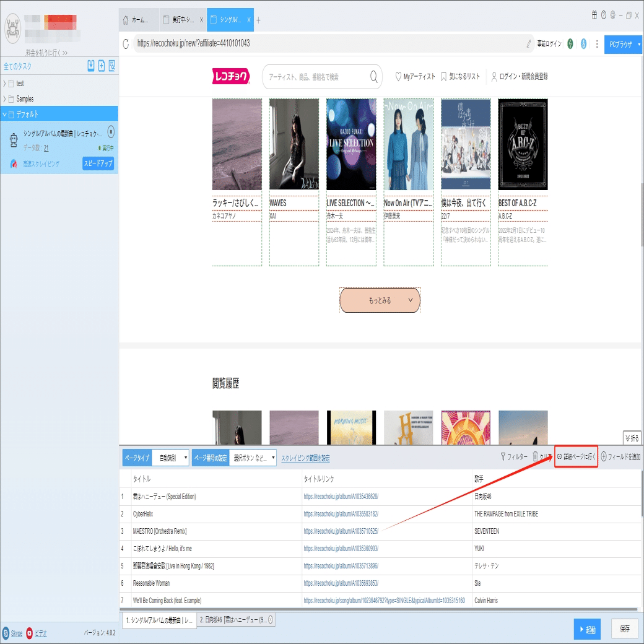
Task: Close the second bottom tab 日向坂46
Action: point(271,619)
